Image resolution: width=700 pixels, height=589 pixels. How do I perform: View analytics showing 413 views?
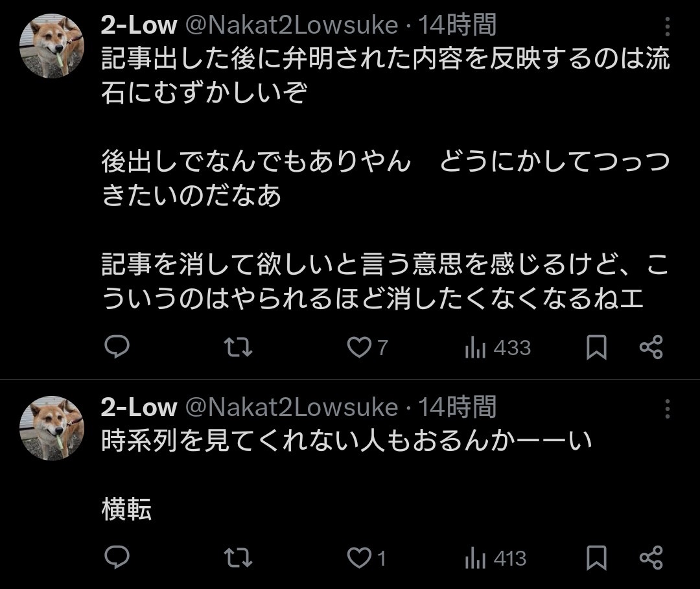coord(476,559)
